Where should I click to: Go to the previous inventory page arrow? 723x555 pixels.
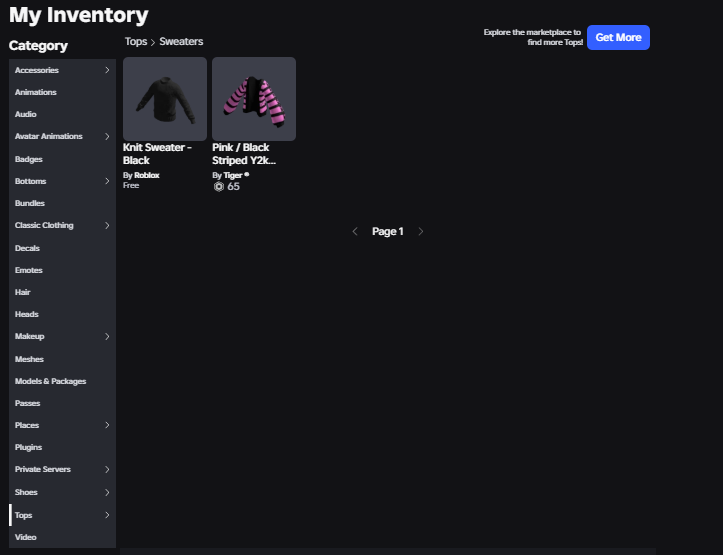coord(355,231)
